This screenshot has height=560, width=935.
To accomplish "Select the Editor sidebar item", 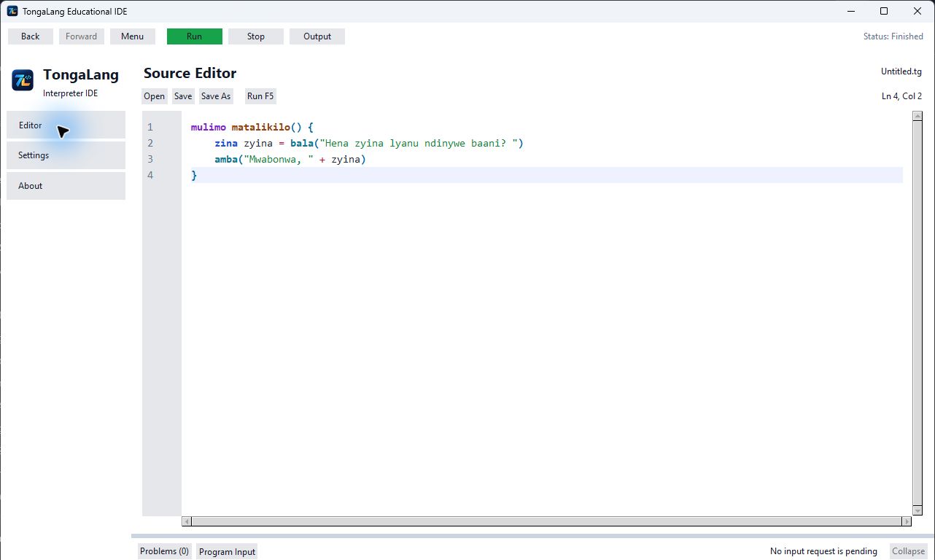I will (66, 125).
